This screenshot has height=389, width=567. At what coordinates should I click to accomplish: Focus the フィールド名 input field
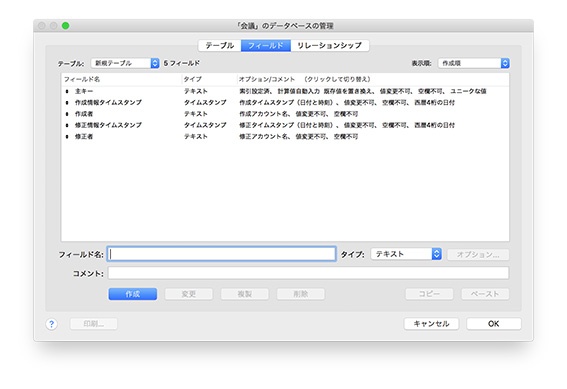(222, 254)
